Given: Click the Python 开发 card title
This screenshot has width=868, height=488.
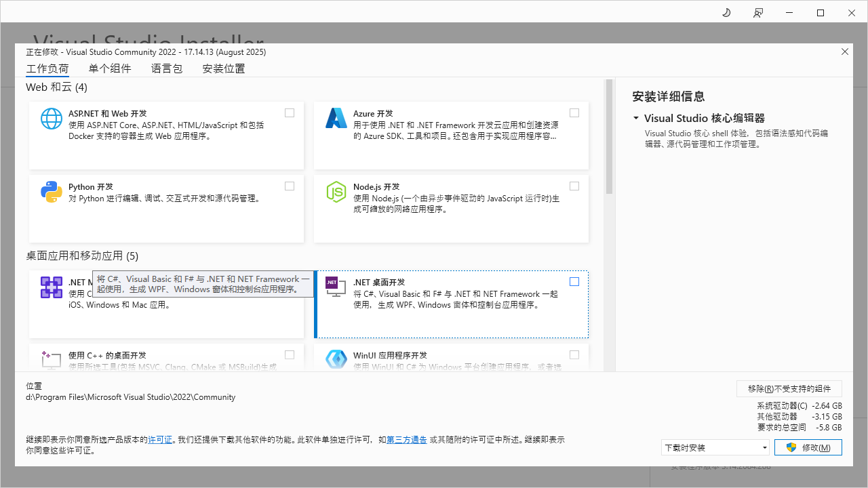Looking at the screenshot, I should coord(91,186).
